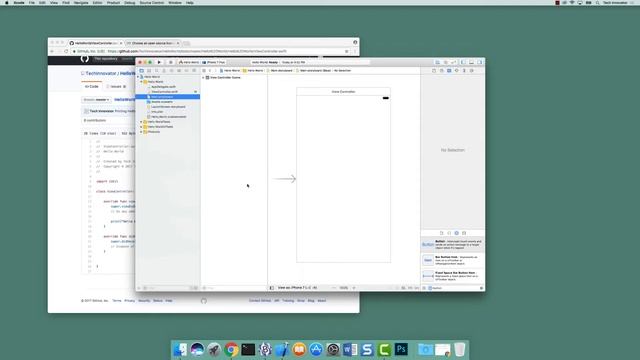The width and height of the screenshot is (640, 360).
Task: Click the Hello World scheme selector
Action: [x=189, y=62]
